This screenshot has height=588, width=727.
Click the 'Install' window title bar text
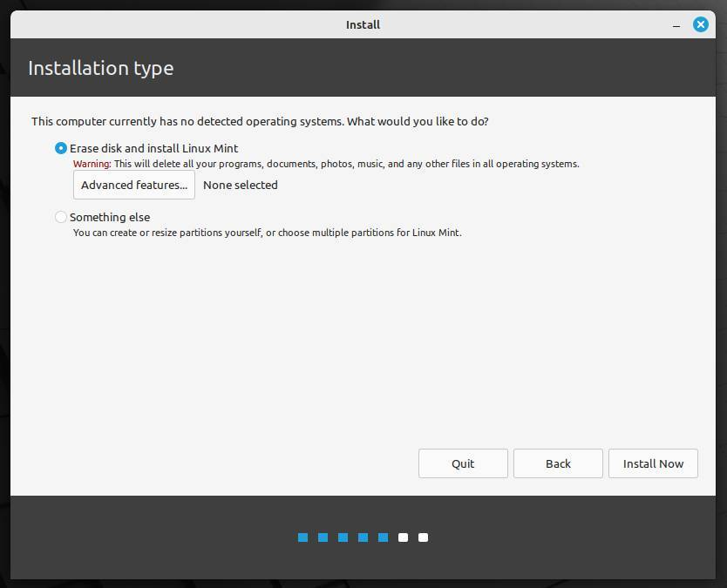[x=363, y=24]
